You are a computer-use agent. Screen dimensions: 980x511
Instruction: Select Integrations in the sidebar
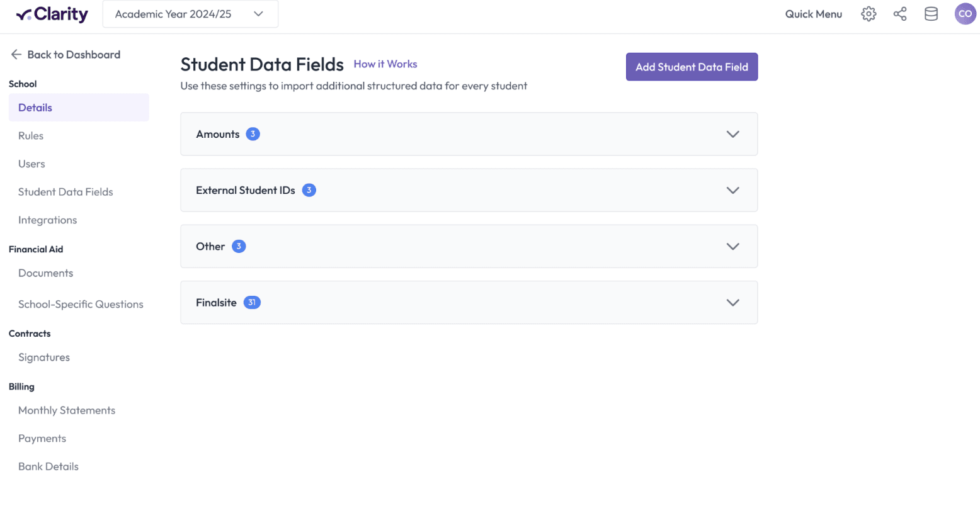tap(48, 220)
